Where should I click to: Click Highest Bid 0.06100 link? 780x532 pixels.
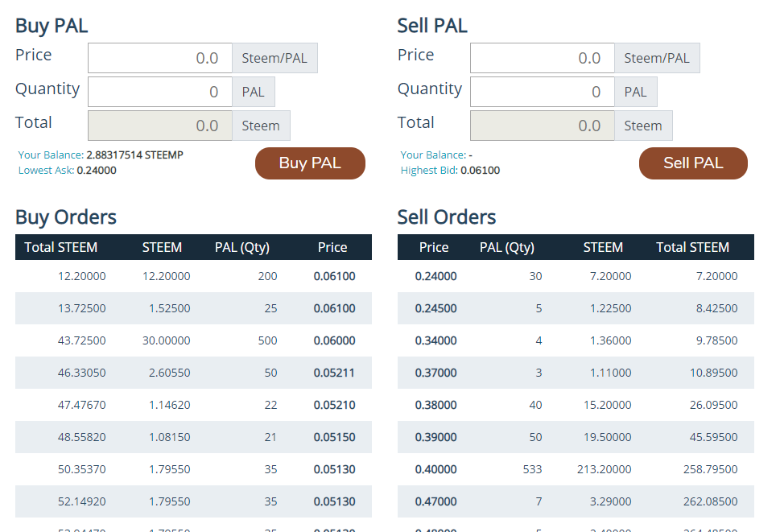450,171
